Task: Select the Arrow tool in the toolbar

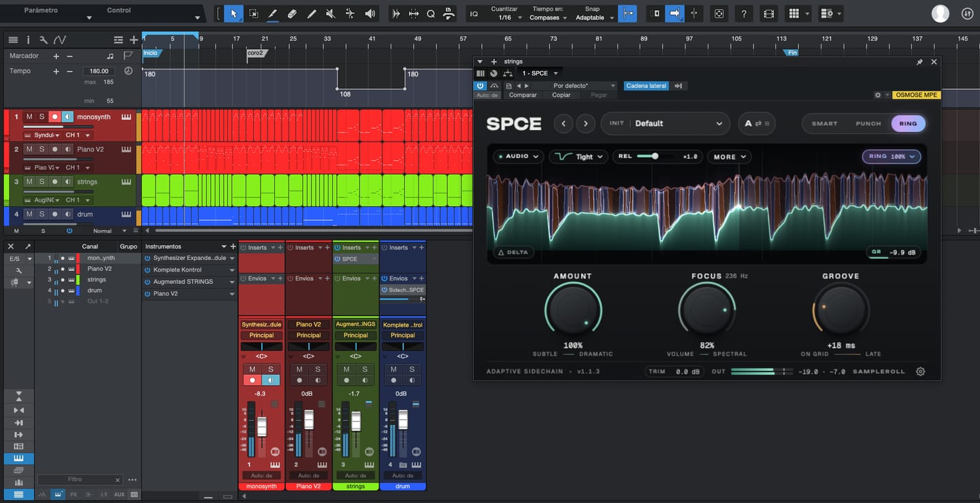Action: (x=233, y=14)
